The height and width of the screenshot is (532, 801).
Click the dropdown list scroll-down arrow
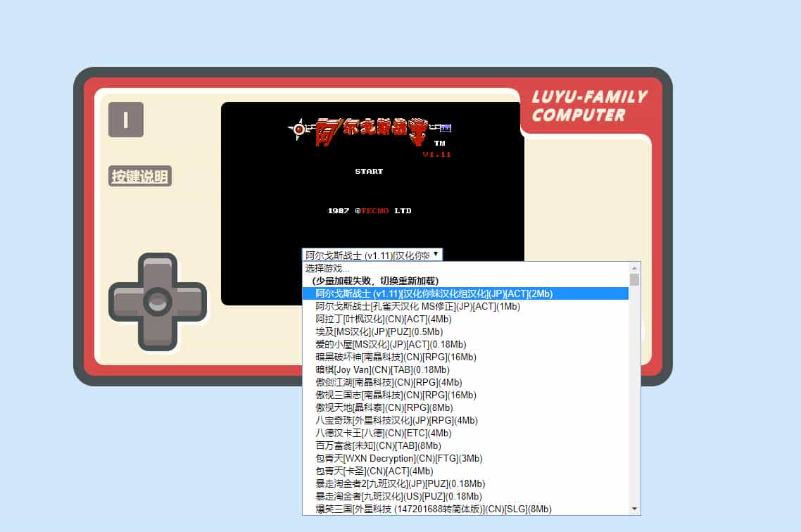coord(634,509)
